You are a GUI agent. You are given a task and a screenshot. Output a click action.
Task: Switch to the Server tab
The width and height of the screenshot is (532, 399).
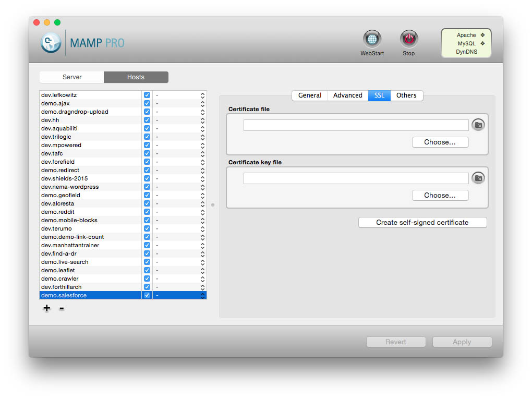coord(72,77)
